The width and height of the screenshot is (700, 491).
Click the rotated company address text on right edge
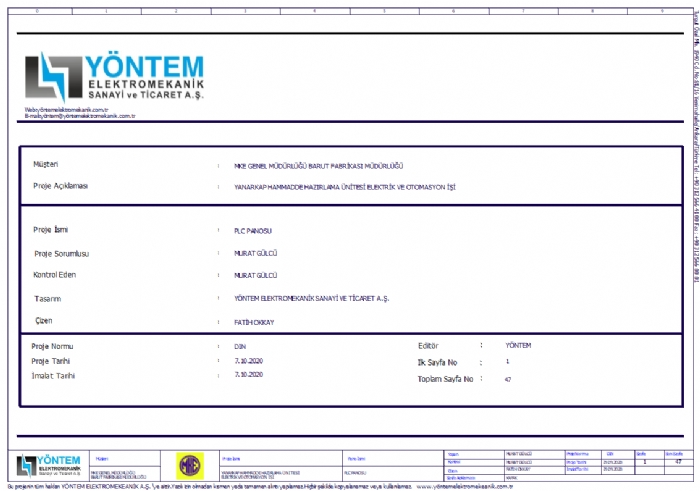tap(696, 147)
